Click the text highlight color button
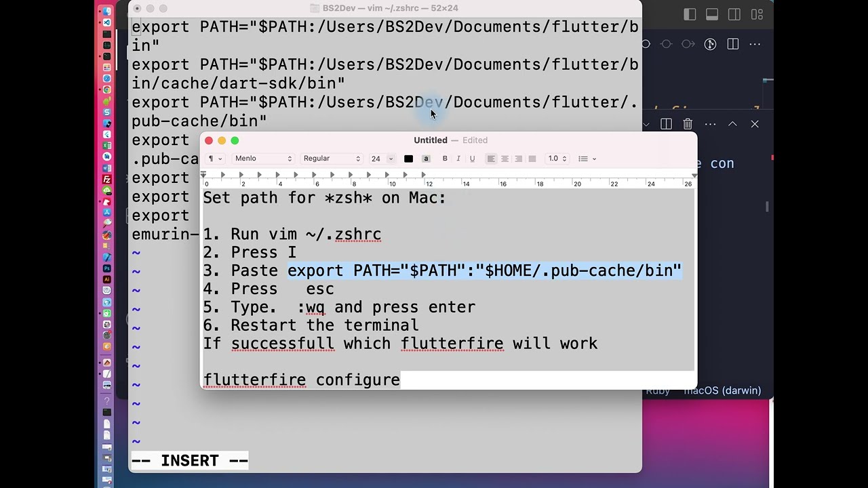Image resolution: width=868 pixels, height=488 pixels. (426, 159)
